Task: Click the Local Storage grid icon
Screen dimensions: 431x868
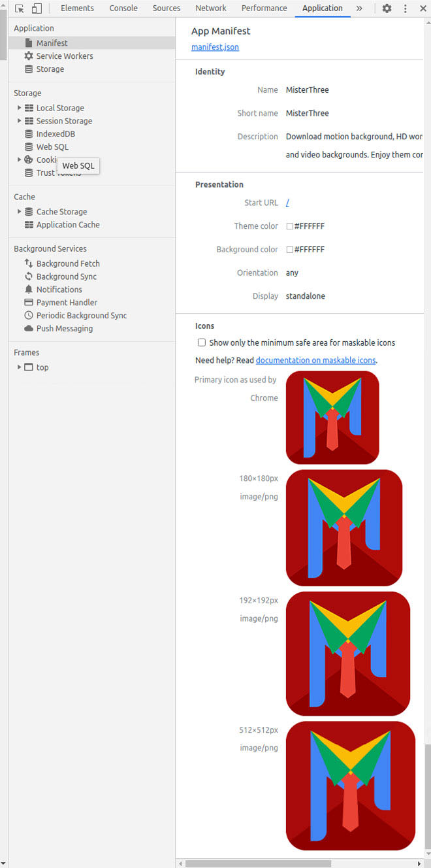Action: click(x=29, y=108)
